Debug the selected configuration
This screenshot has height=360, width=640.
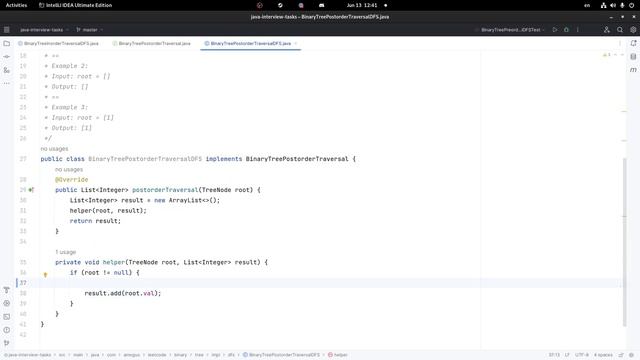566,30
